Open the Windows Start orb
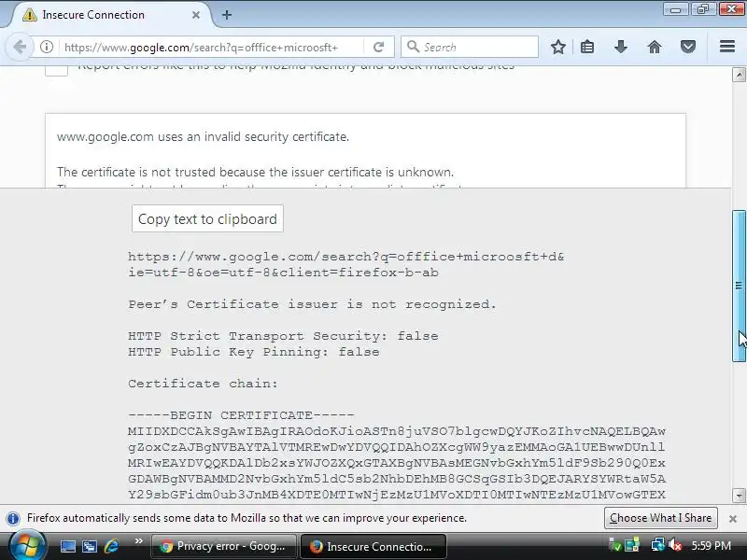Viewport: 747px width, 560px height. [x=28, y=546]
